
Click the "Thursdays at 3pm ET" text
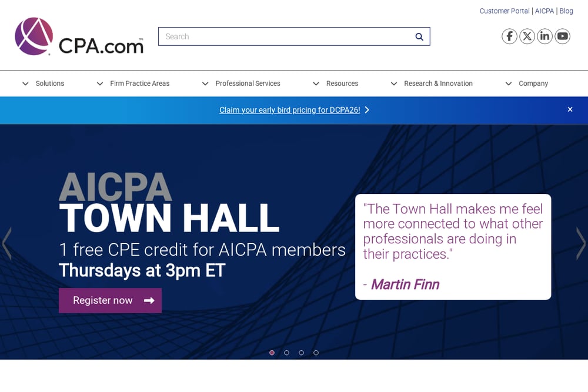click(142, 270)
